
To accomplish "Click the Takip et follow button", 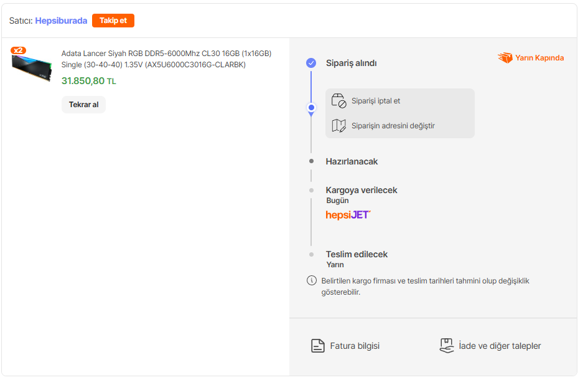I will coord(113,21).
